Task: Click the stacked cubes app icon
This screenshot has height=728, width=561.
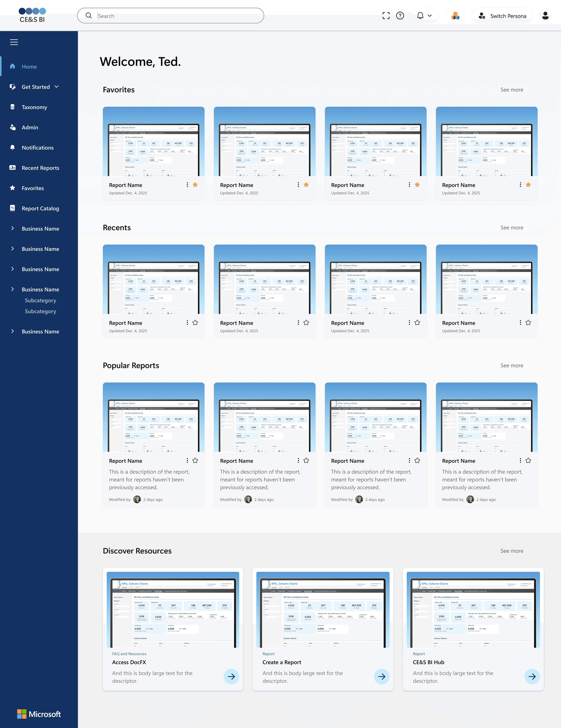Action: (455, 16)
